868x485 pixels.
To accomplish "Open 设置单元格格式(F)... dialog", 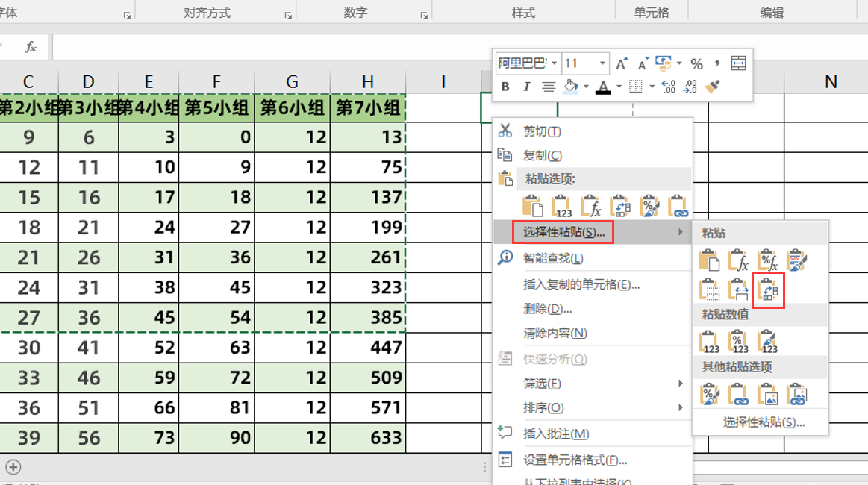I will click(x=593, y=460).
